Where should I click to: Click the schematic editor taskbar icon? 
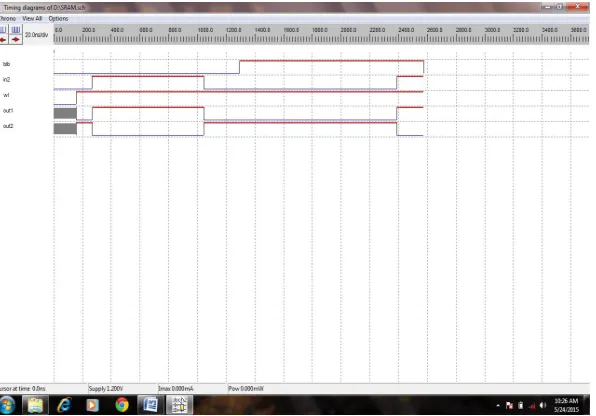179,405
